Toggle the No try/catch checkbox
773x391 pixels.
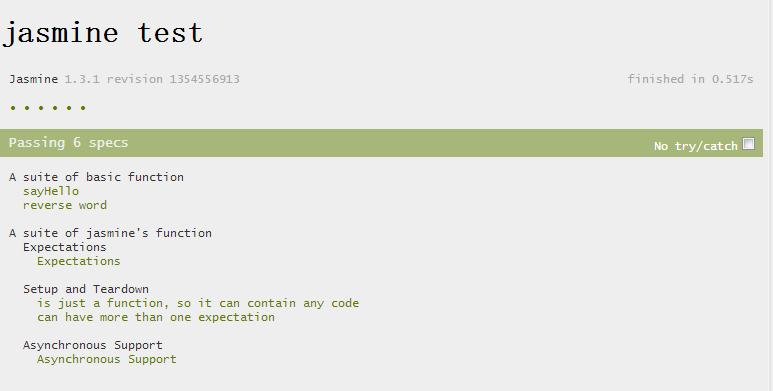(x=748, y=143)
